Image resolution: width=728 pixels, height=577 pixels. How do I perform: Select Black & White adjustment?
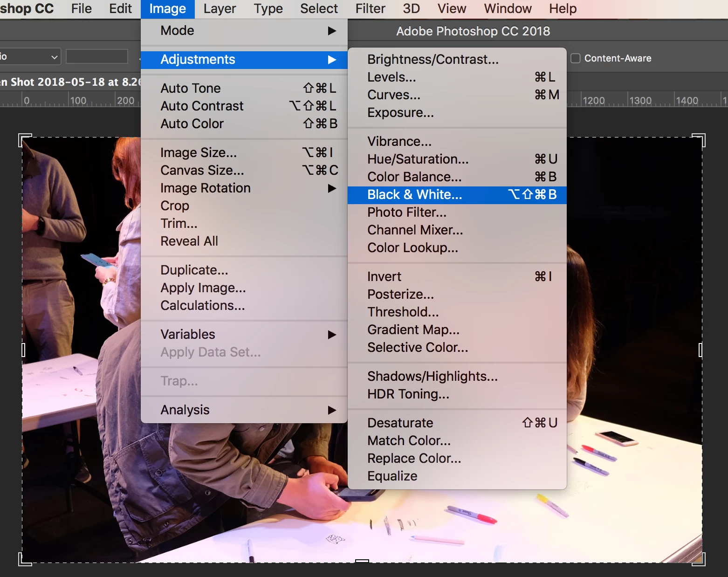457,195
